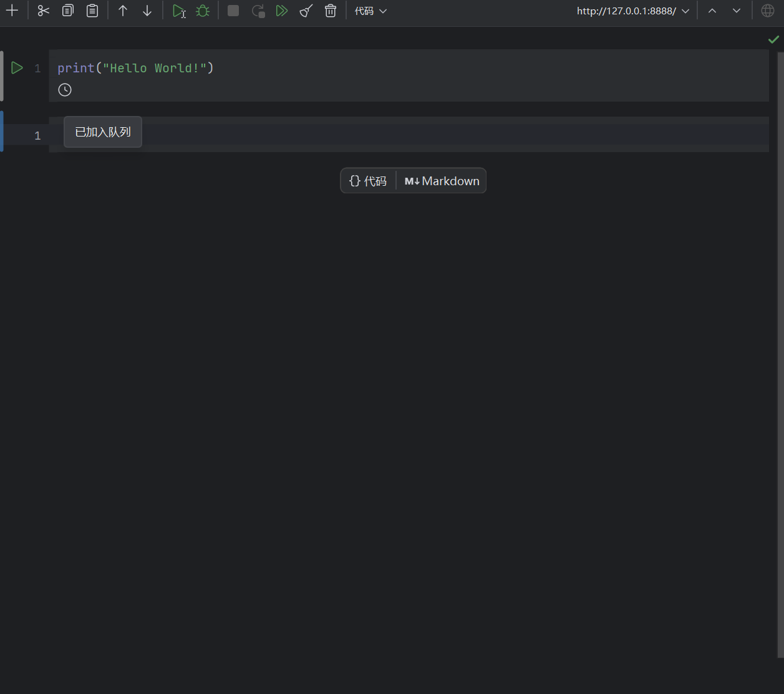The image size is (784, 694).
Task: Go to the next cell with the chevron down
Action: [737, 11]
